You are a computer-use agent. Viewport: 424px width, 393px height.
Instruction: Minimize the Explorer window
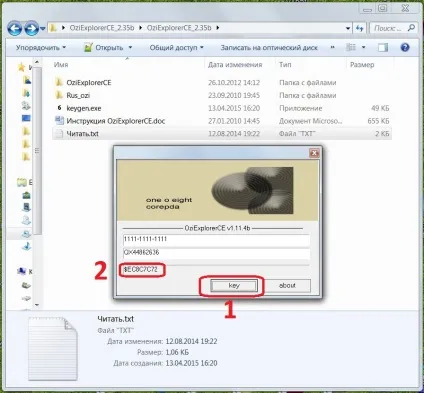[367, 9]
